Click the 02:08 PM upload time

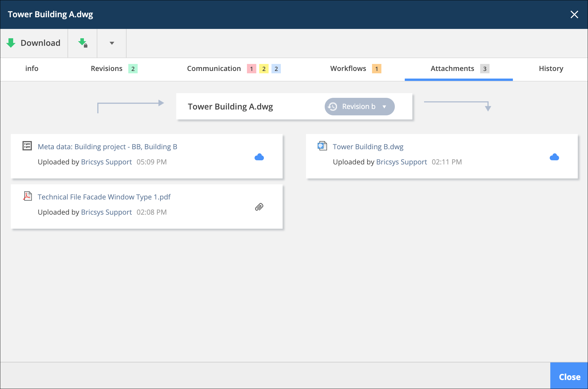[x=152, y=212]
